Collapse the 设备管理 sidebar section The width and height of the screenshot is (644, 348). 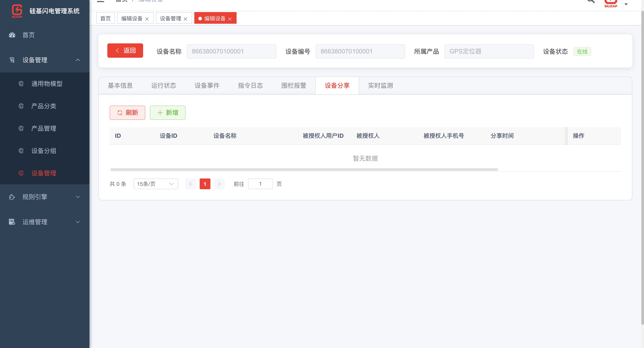point(78,60)
